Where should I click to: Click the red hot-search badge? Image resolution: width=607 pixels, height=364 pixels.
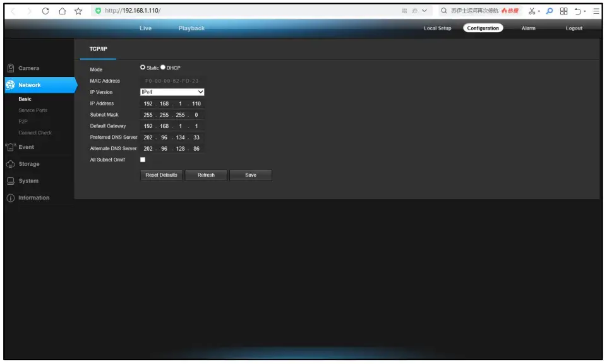tap(510, 11)
